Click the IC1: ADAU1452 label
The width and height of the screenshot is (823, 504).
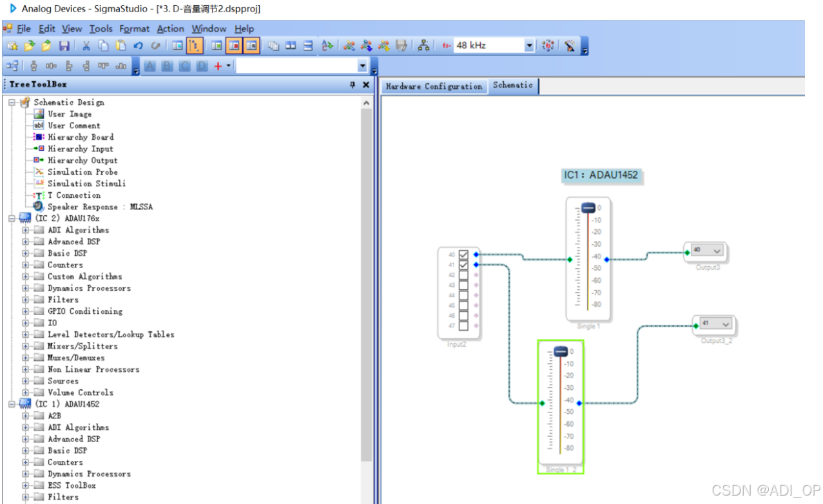(x=601, y=175)
